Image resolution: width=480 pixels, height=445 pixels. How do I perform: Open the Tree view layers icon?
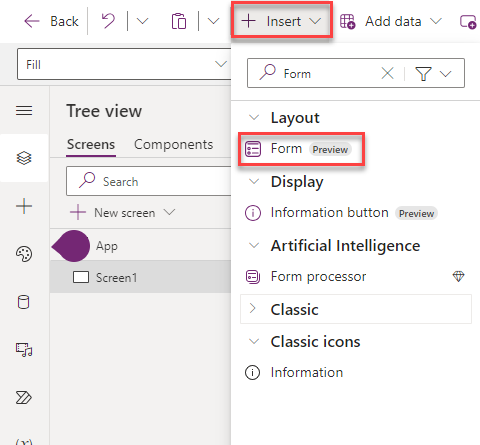click(x=24, y=158)
